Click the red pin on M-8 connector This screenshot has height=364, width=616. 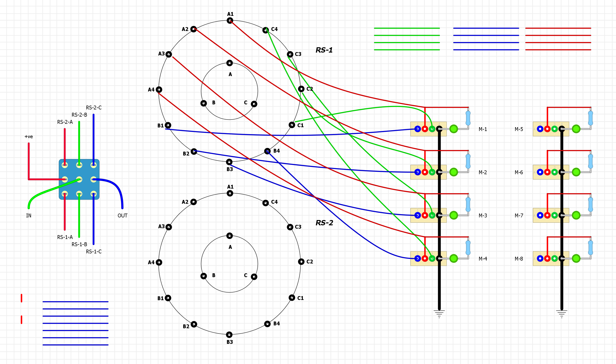(547, 258)
